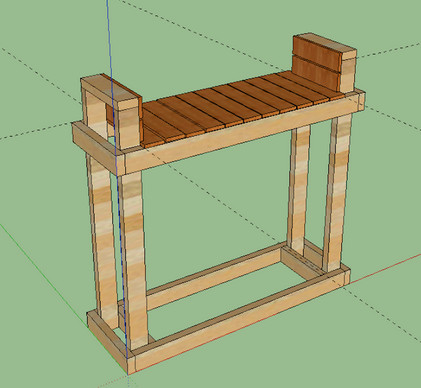Click the green axis line left of bench

point(43,268)
